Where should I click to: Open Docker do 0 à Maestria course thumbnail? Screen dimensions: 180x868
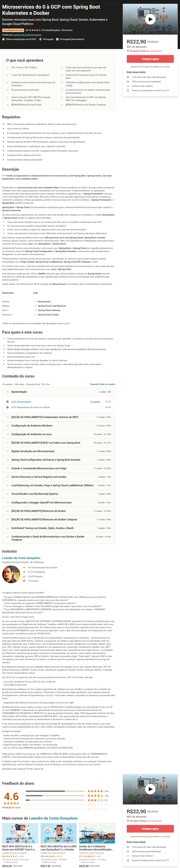pyautogui.click(x=97, y=833)
